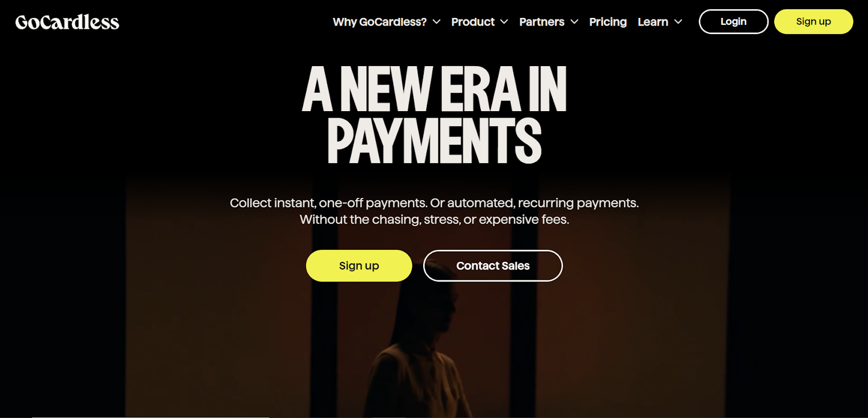Select the Product menu item
Image resolution: width=868 pixels, height=418 pixels.
pos(473,22)
